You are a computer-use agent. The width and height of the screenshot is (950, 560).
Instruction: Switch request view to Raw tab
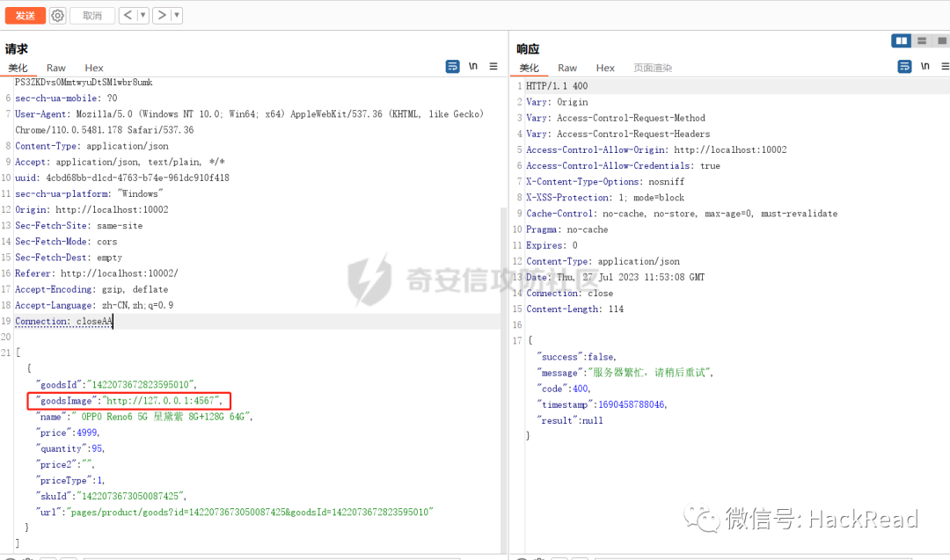coord(55,68)
